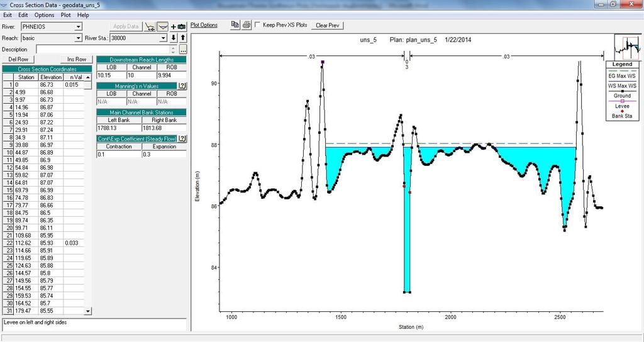Viewport: 644px width, 342px height.
Task: Click the Elevation column header
Action: 51,77
